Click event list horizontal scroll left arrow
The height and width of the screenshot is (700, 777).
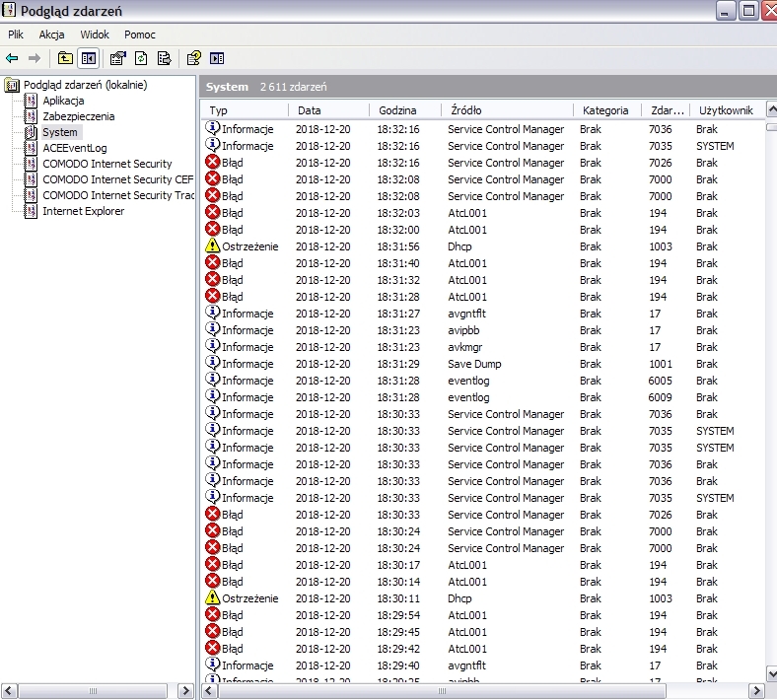pyautogui.click(x=209, y=690)
